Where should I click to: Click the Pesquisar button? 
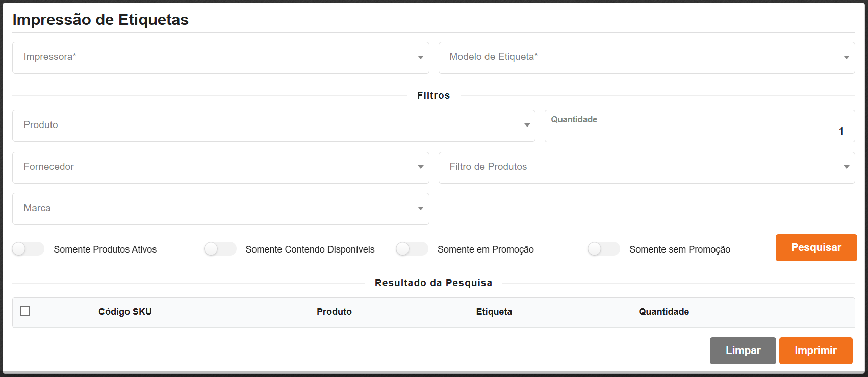click(816, 247)
